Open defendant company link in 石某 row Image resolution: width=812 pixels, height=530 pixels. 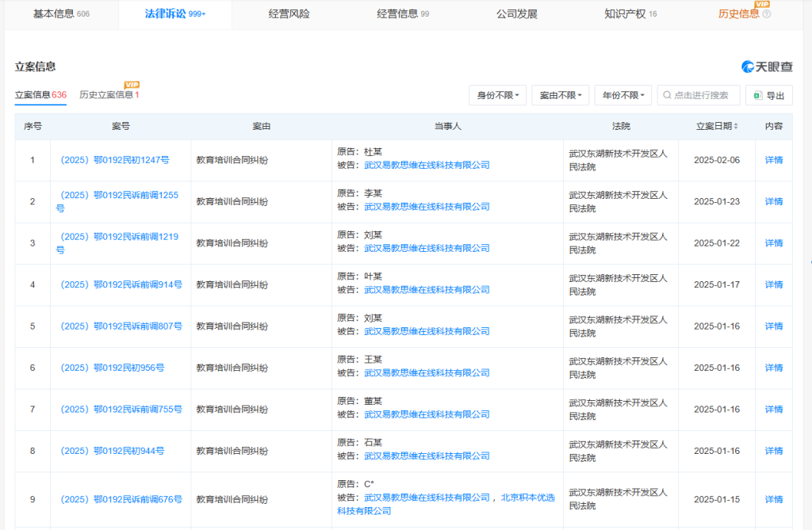(427, 456)
